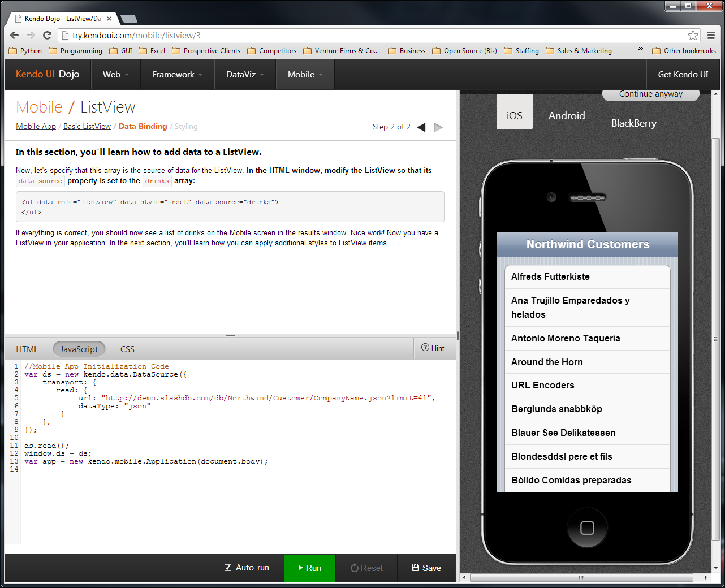Click the Continue anyway button
725x588 pixels.
(x=651, y=94)
